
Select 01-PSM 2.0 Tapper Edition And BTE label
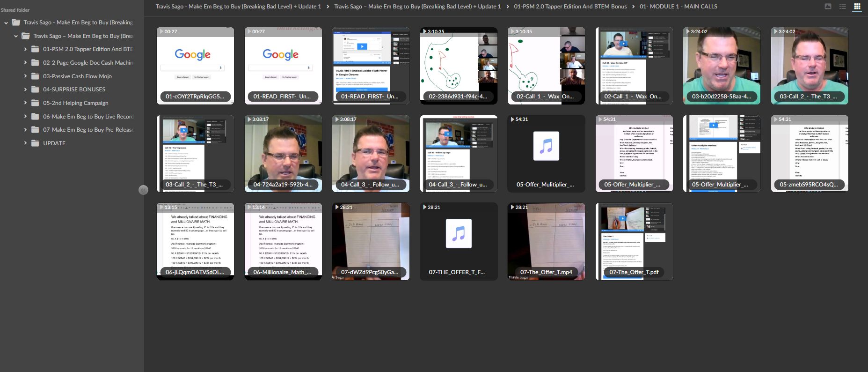[88, 49]
